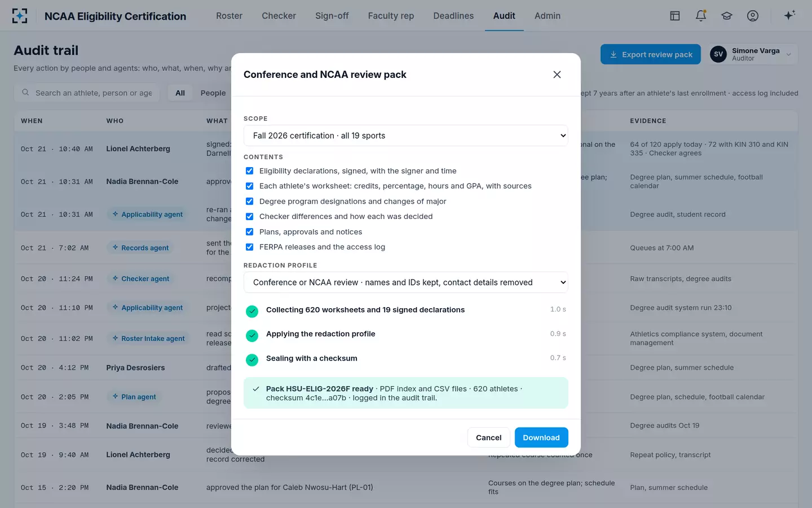Open the user account icon
This screenshot has width=812, height=508.
point(753,16)
